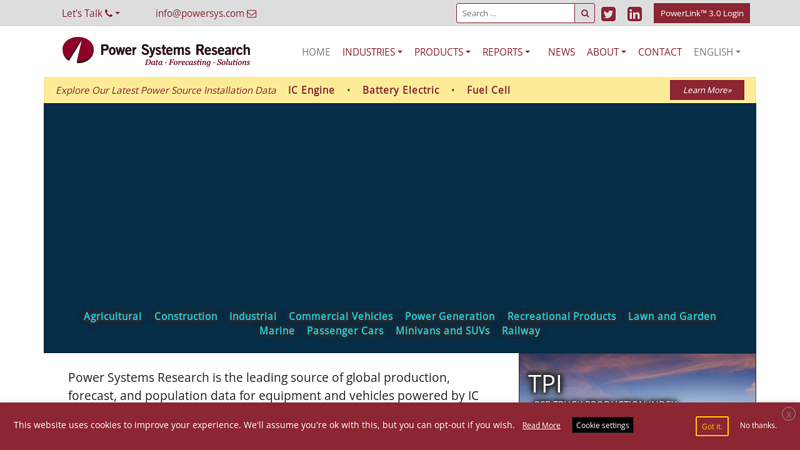This screenshot has height=450, width=800.
Task: Open the English language selector
Action: point(716,52)
